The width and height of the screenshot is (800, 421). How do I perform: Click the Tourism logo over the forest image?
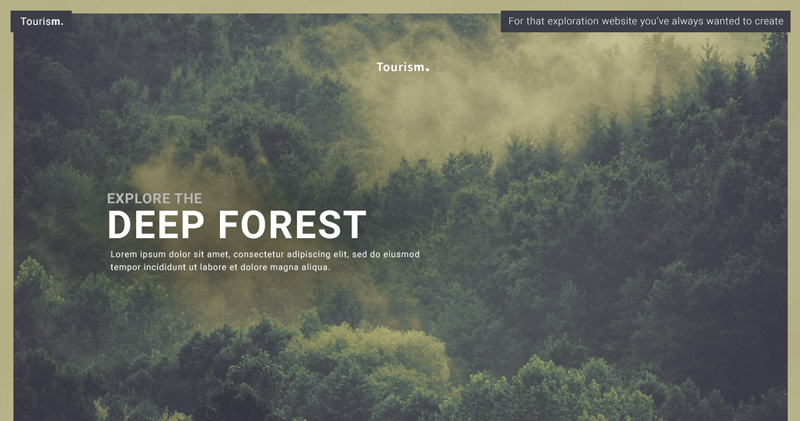(x=403, y=67)
